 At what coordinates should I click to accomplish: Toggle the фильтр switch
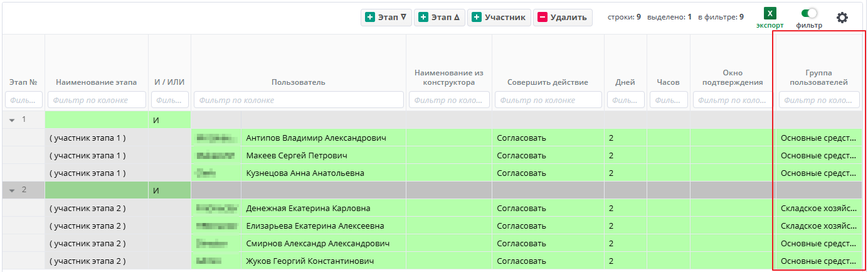point(809,13)
